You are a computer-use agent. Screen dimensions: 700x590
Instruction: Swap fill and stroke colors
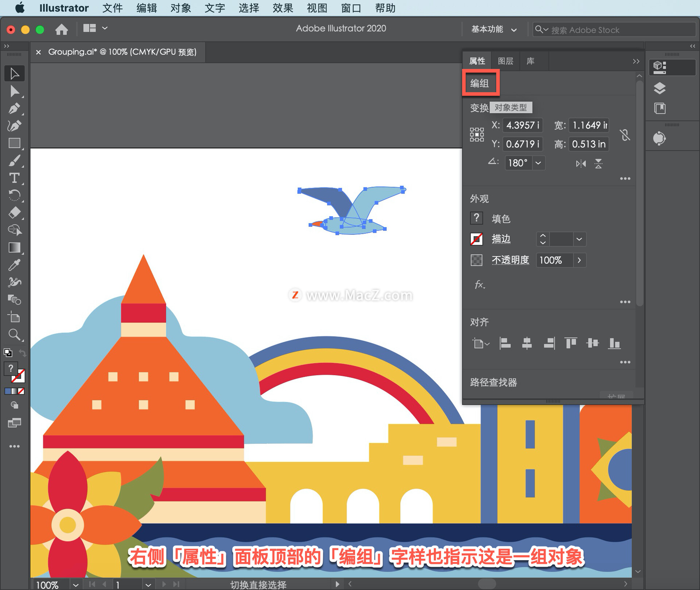(22, 353)
